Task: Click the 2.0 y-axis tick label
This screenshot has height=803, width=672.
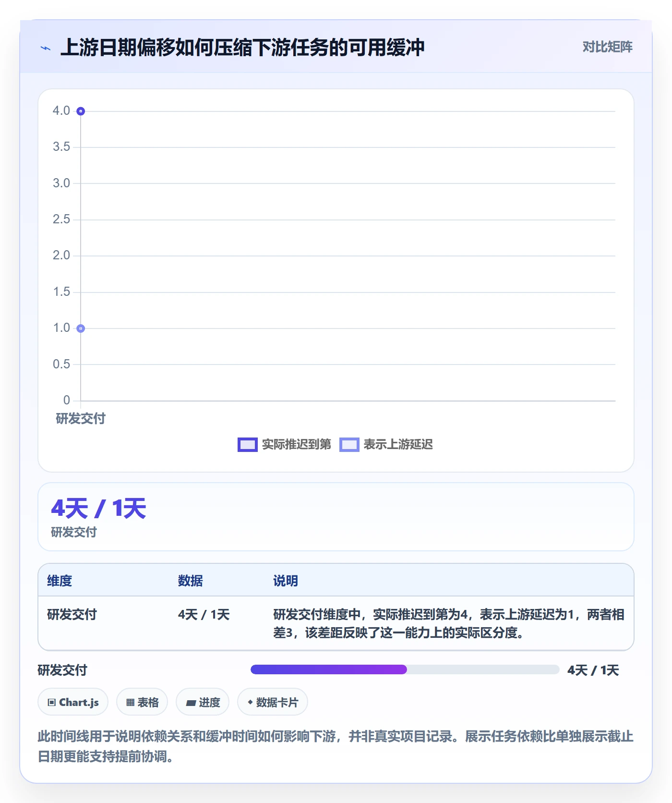Action: [61, 255]
